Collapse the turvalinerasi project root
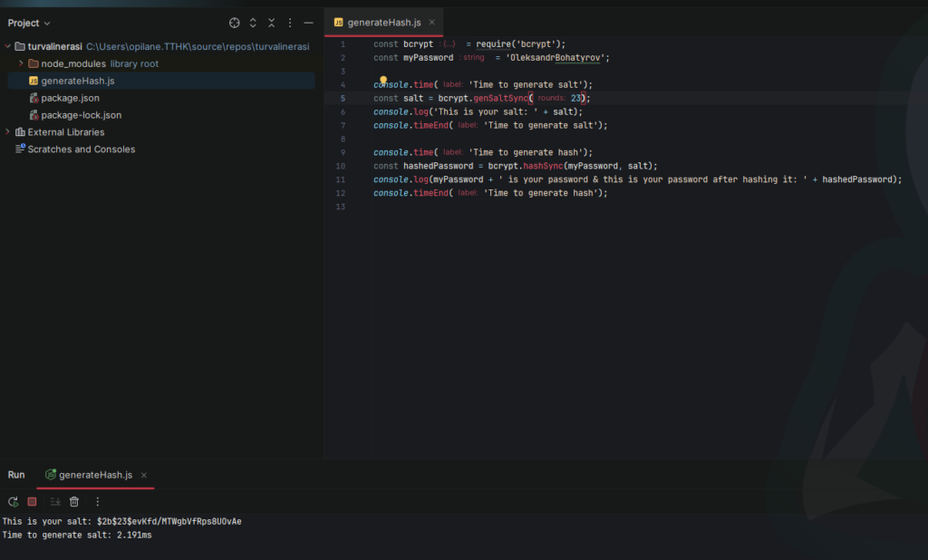Image resolution: width=928 pixels, height=560 pixels. (7, 46)
